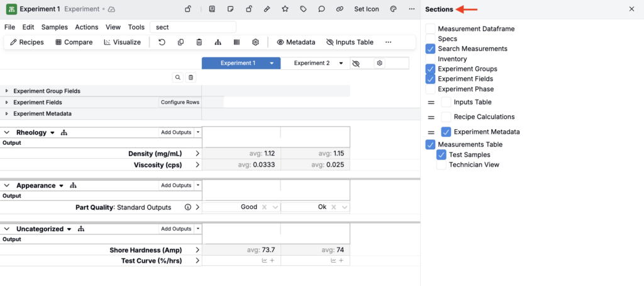
Task: Click the barcode icon in toolbar
Action: [236, 42]
